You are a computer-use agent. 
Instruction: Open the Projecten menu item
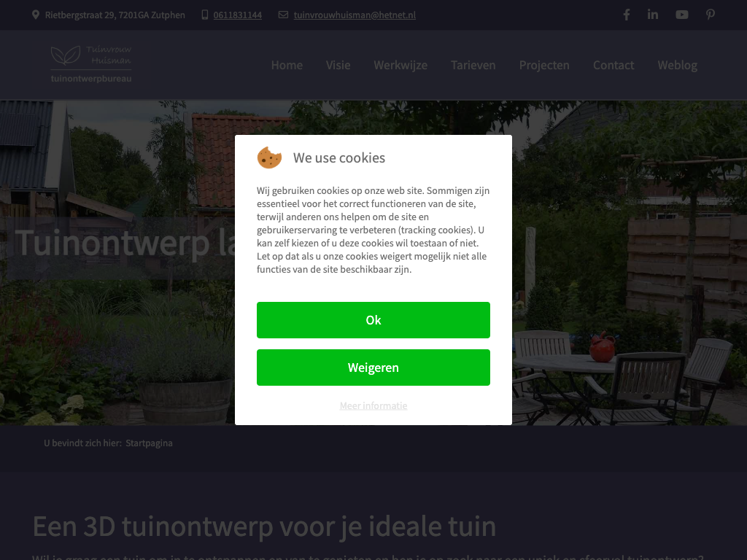point(544,65)
